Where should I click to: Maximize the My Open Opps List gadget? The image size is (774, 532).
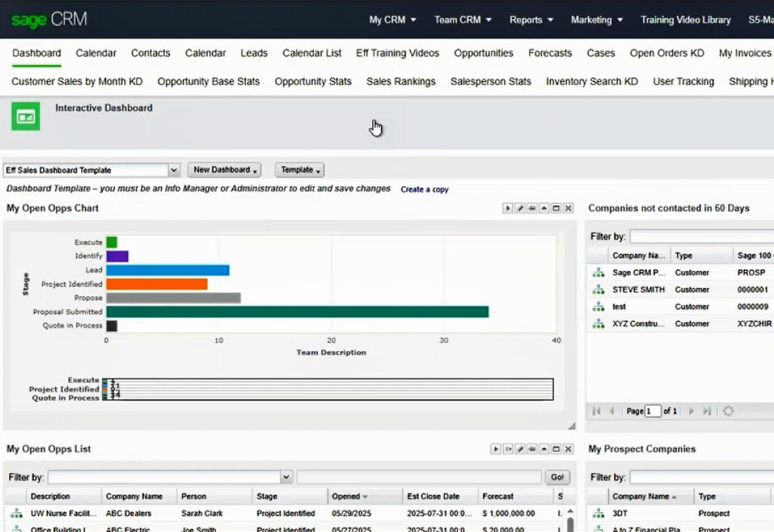[556, 449]
